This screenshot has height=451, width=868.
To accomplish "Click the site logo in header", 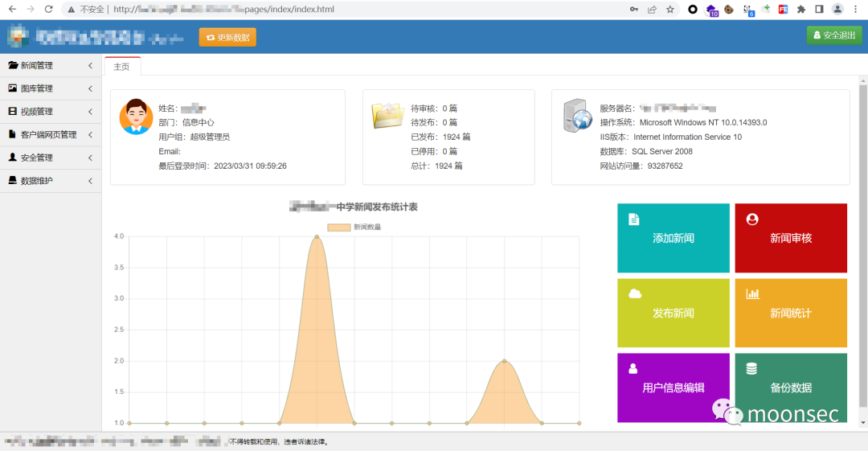I will coord(18,36).
